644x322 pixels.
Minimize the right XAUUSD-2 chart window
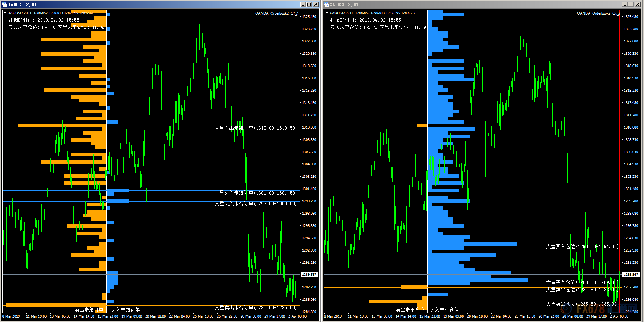625,4
